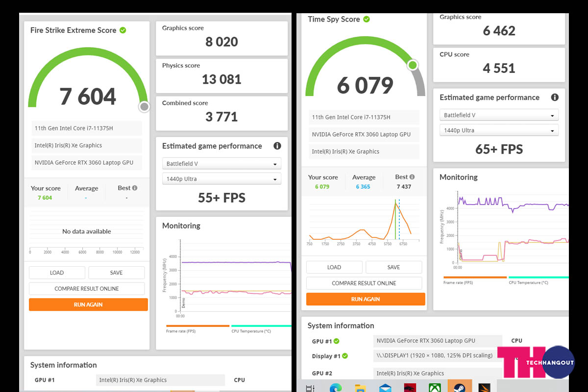
Task: Open the Estimated game performance info icon in Fire Strike panel
Action: click(277, 146)
